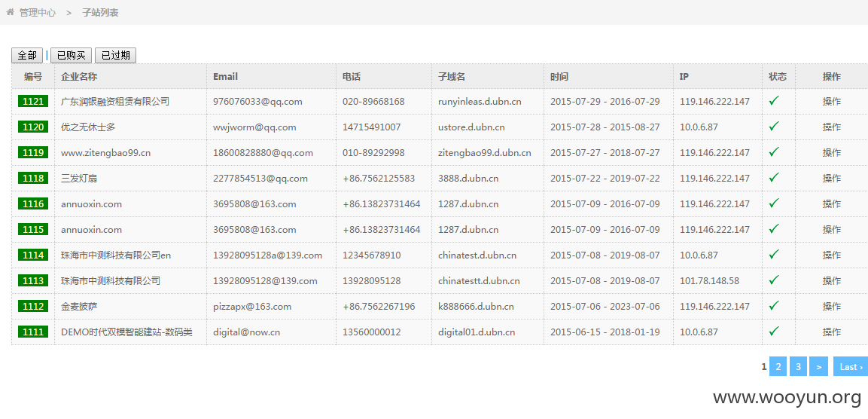Click status checkmark for row 1111

click(x=774, y=332)
